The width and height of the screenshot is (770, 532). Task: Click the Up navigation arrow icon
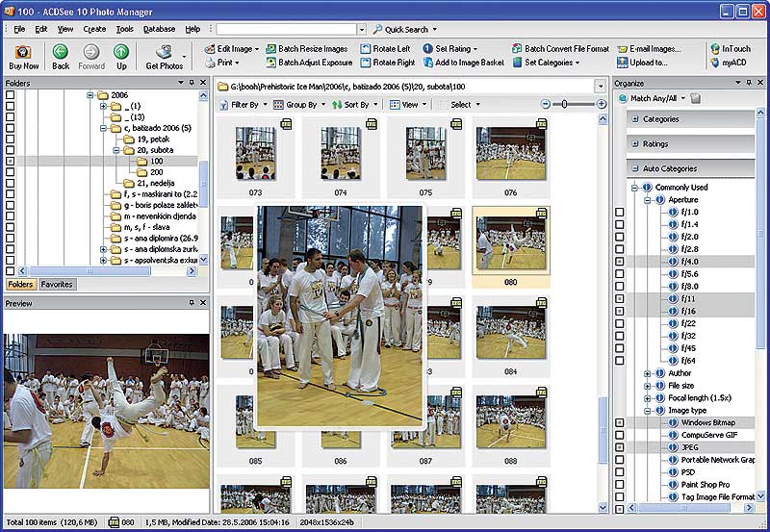[121, 52]
